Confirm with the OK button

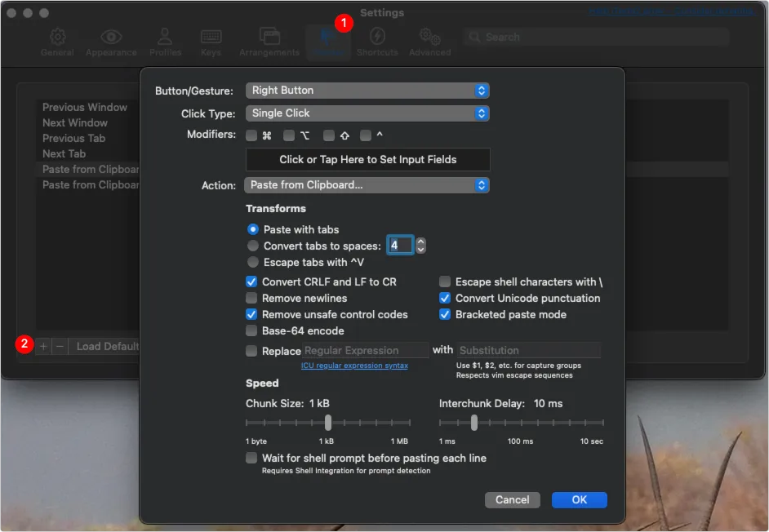pos(580,499)
